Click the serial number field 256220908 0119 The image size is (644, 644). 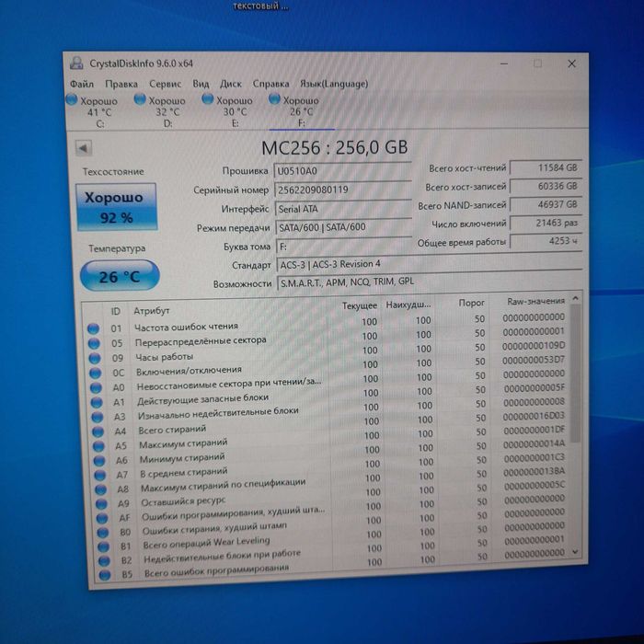click(x=343, y=190)
